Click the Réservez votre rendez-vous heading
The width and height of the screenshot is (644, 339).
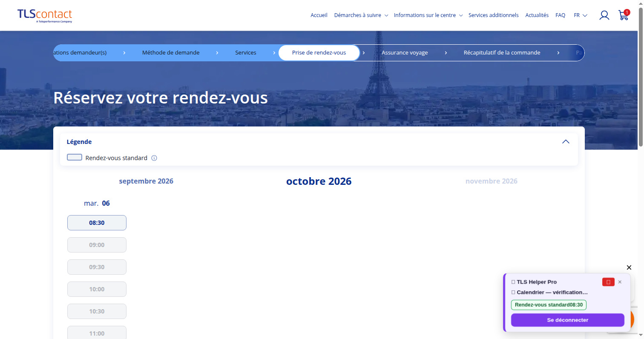(x=161, y=98)
